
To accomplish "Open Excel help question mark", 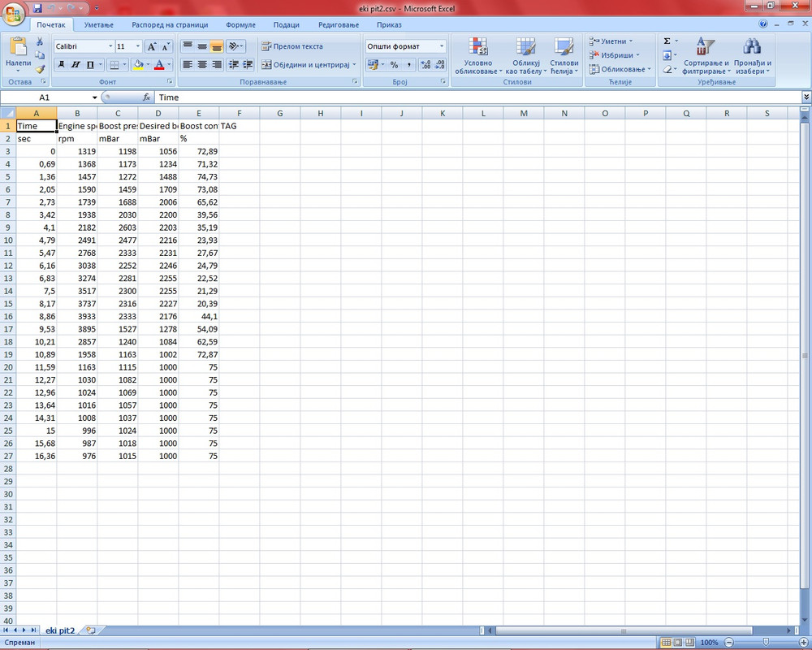I will [x=762, y=24].
